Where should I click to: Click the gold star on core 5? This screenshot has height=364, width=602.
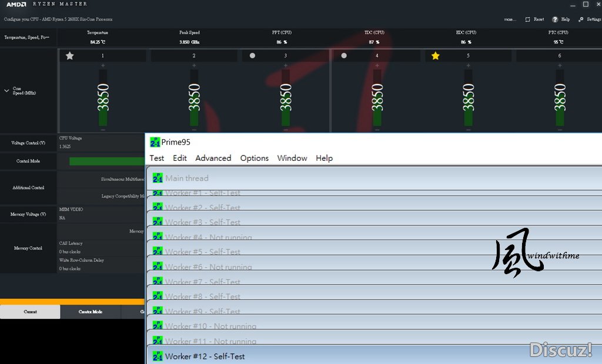coord(435,56)
